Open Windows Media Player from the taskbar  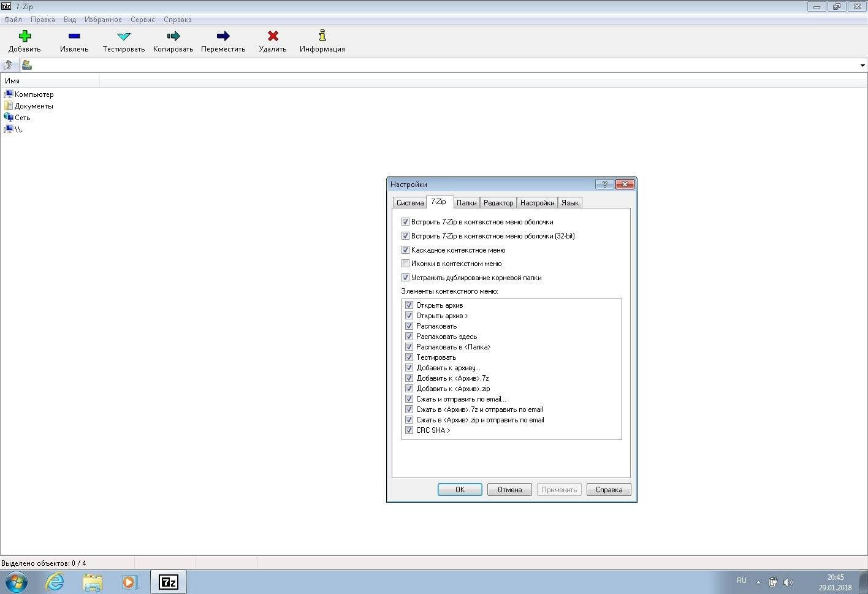point(129,581)
